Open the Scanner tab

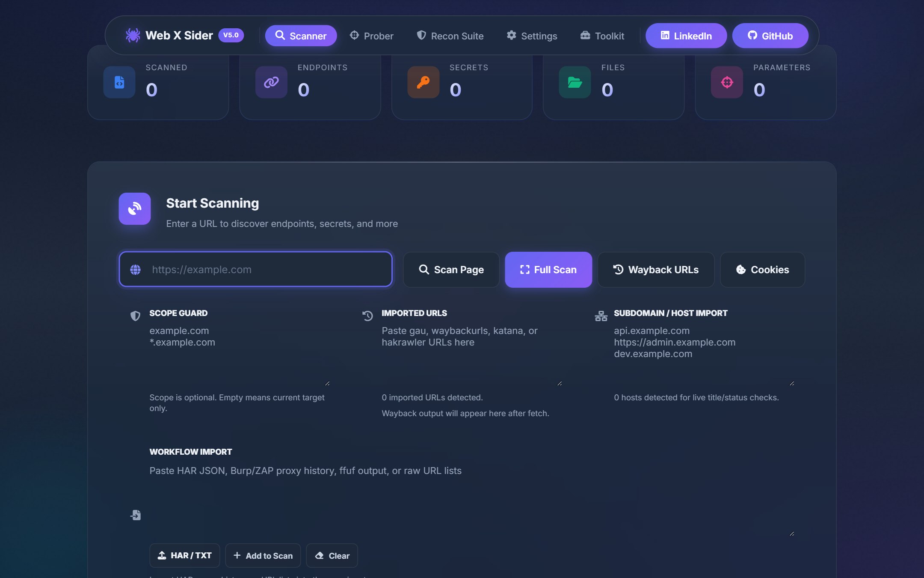click(x=301, y=36)
